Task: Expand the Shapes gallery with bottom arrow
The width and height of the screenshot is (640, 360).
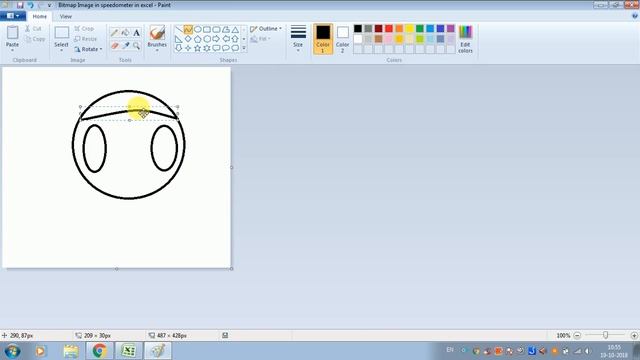Action: tap(244, 49)
